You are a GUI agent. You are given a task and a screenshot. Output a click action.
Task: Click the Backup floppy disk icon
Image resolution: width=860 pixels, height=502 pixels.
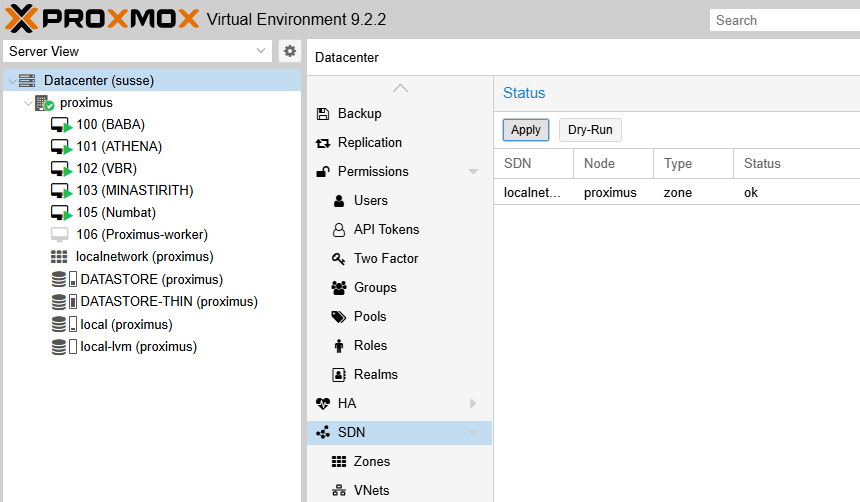pos(323,114)
